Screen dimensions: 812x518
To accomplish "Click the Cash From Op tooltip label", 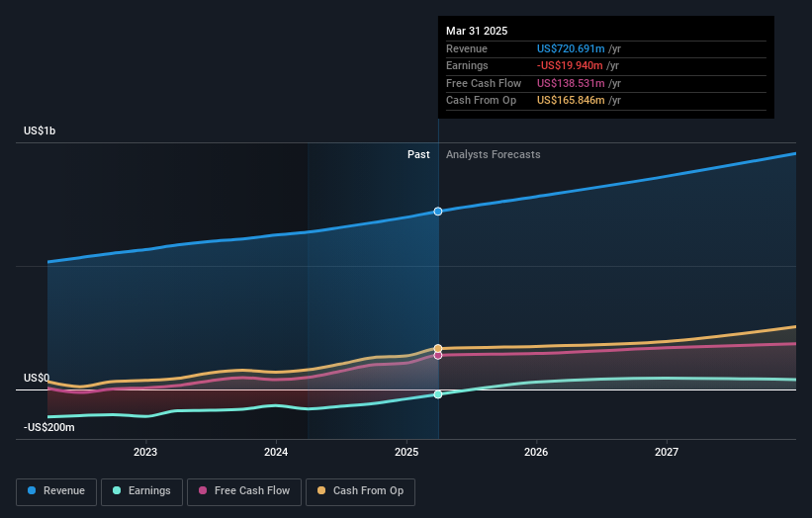I will (x=481, y=101).
